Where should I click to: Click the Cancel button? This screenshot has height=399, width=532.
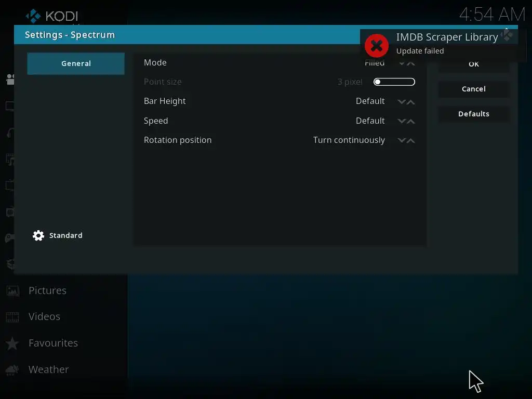click(x=474, y=89)
